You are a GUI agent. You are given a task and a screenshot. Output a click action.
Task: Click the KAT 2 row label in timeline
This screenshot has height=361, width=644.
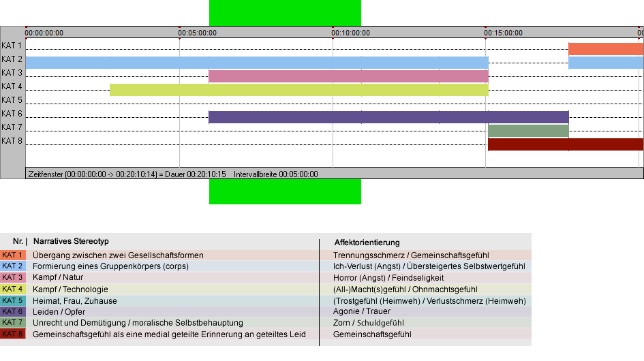point(12,59)
